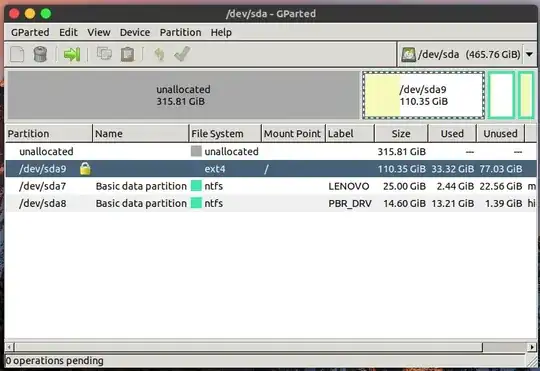This screenshot has height=371, width=540.
Task: Click the New partition toolbar icon
Action: 17,54
